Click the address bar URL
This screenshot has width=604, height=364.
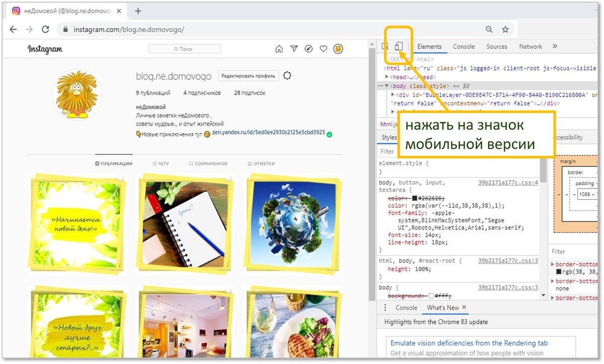129,30
